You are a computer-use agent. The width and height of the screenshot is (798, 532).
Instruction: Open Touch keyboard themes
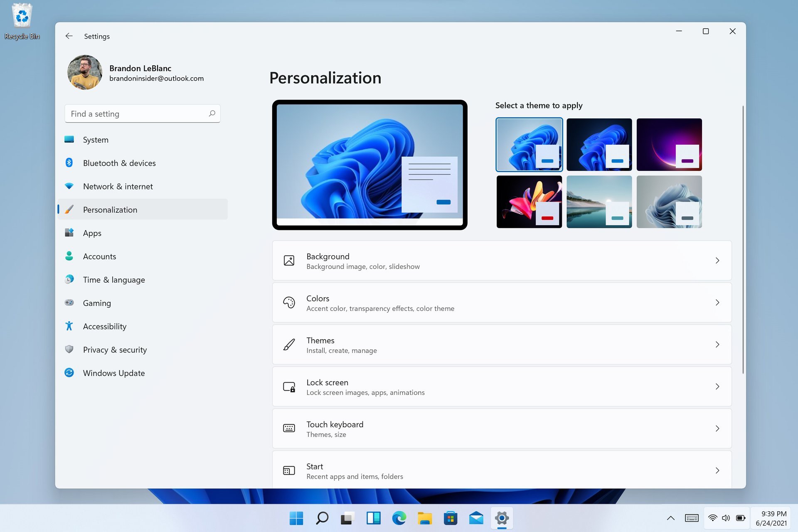click(501, 428)
